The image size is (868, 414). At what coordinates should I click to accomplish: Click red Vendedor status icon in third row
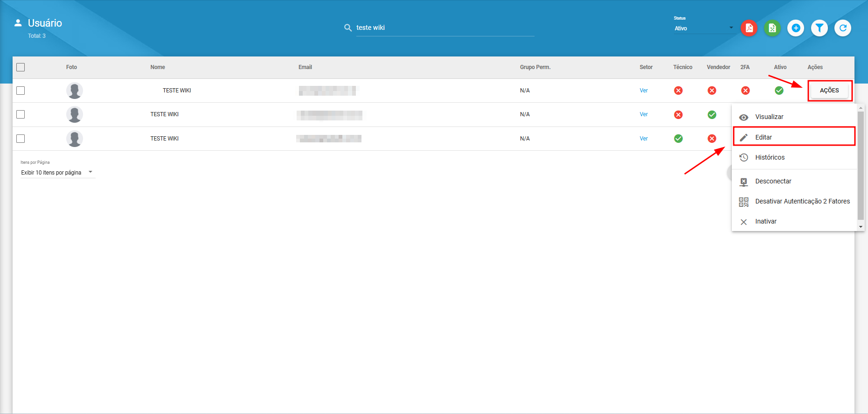pos(712,139)
